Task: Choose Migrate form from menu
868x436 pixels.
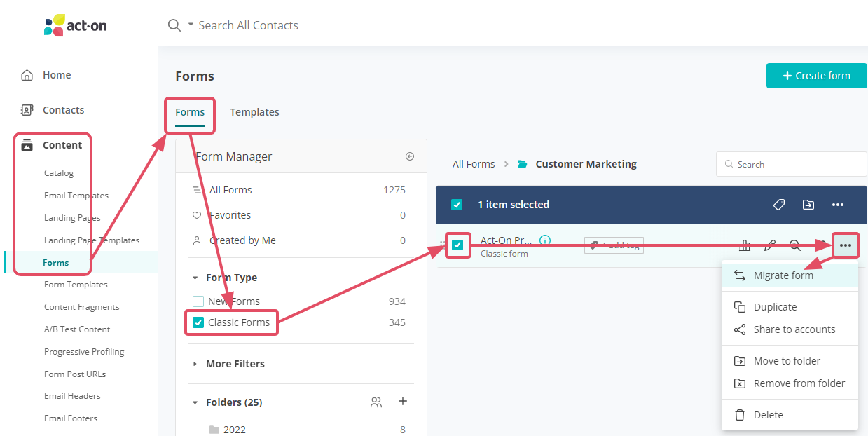Action: pyautogui.click(x=790, y=275)
